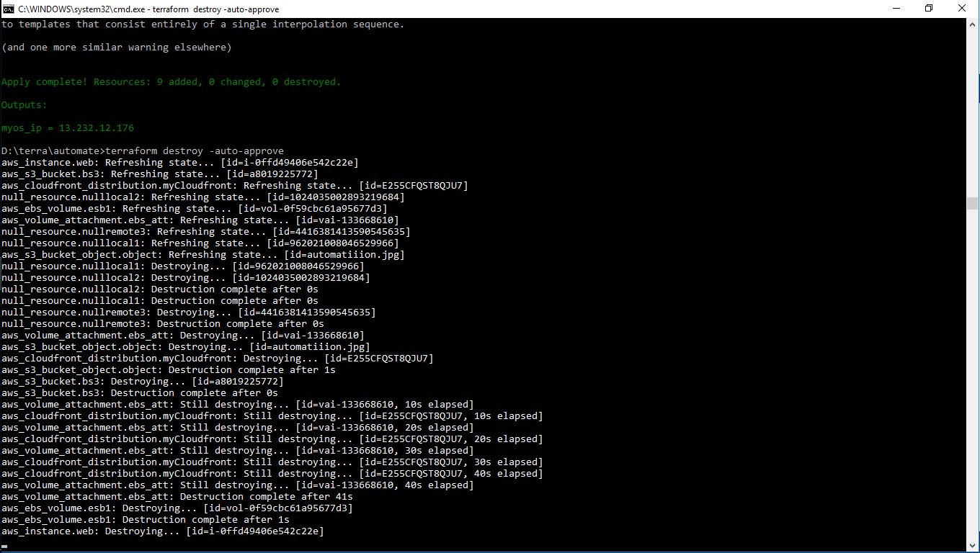Click 'aws_s3_bucket_object.object: Destruction complete after 1s'
This screenshot has width=980, height=553.
169,370
